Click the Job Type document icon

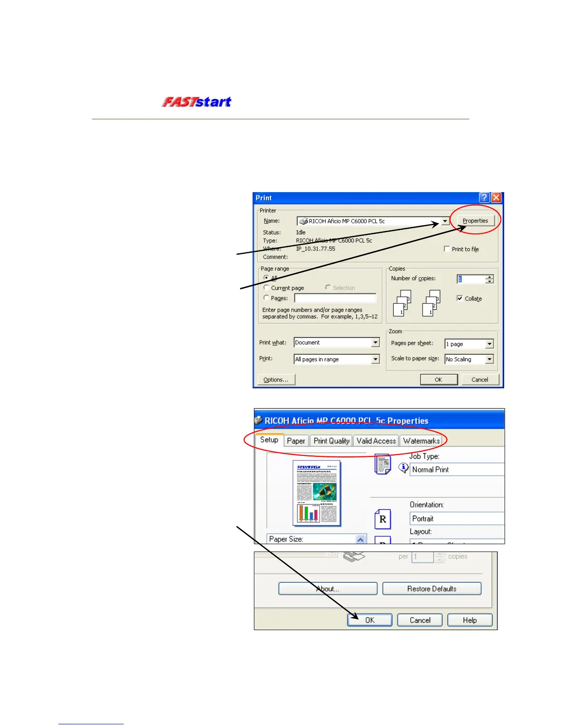(383, 464)
